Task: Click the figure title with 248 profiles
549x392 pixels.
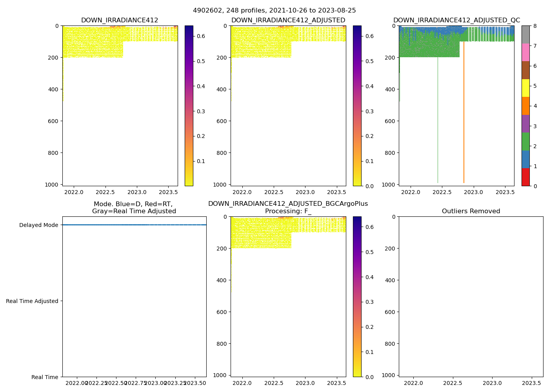Action: [x=274, y=11]
